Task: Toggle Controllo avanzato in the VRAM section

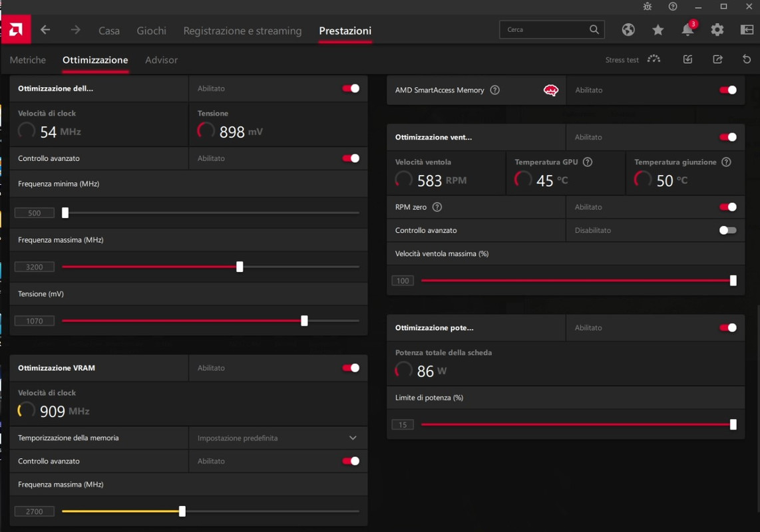Action: (351, 461)
